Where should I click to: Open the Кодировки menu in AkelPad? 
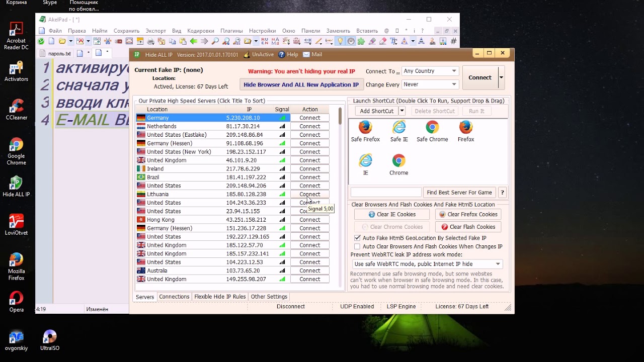200,31
